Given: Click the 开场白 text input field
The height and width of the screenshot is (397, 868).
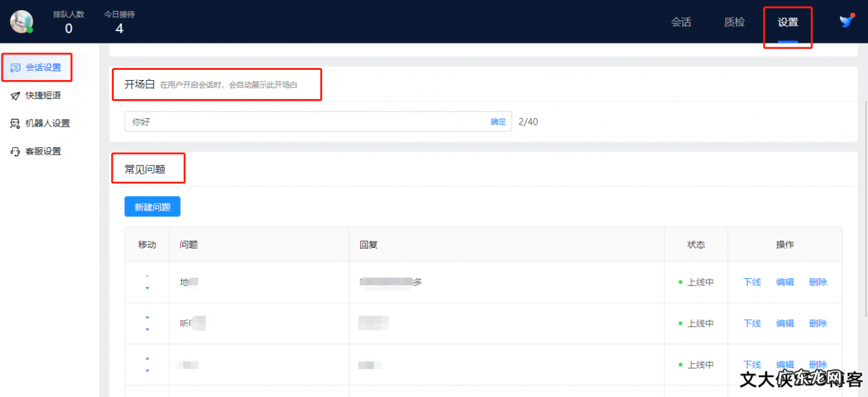Looking at the screenshot, I should point(305,122).
